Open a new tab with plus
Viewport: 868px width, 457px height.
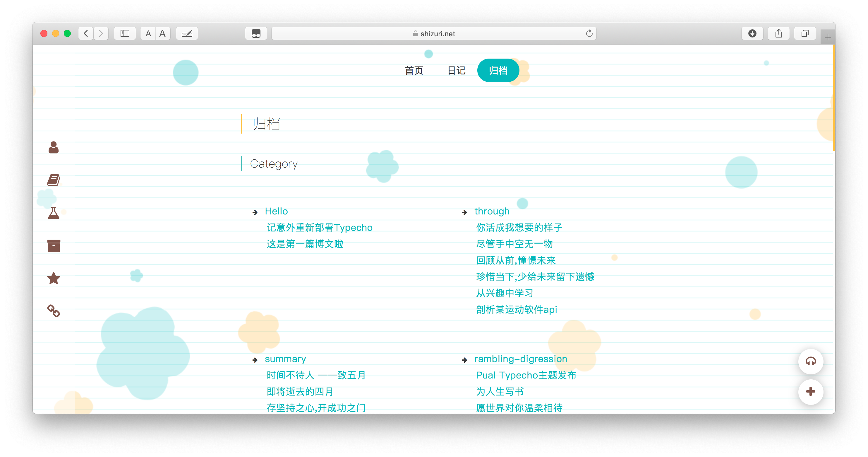(x=828, y=37)
